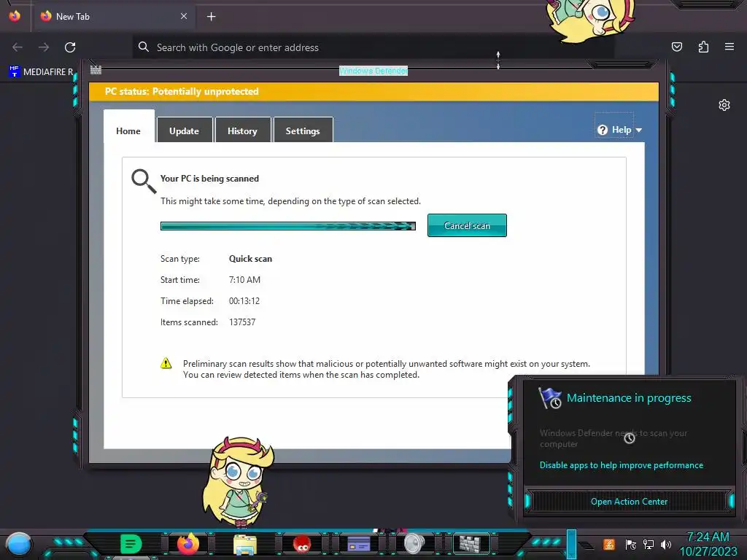Open the purple card app on taskbar

pyautogui.click(x=359, y=544)
